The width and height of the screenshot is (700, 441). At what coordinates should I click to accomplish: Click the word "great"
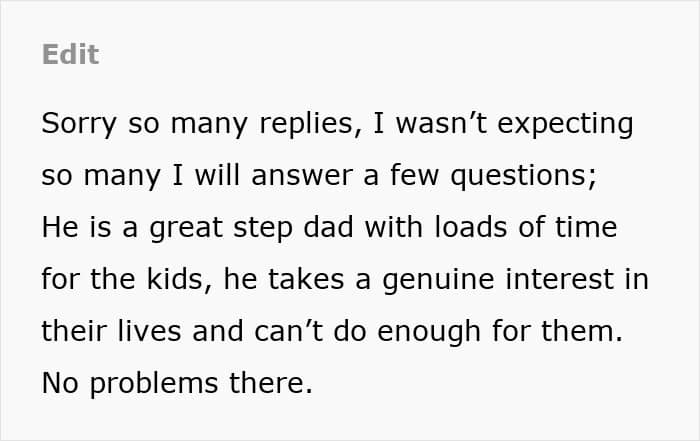186,229
